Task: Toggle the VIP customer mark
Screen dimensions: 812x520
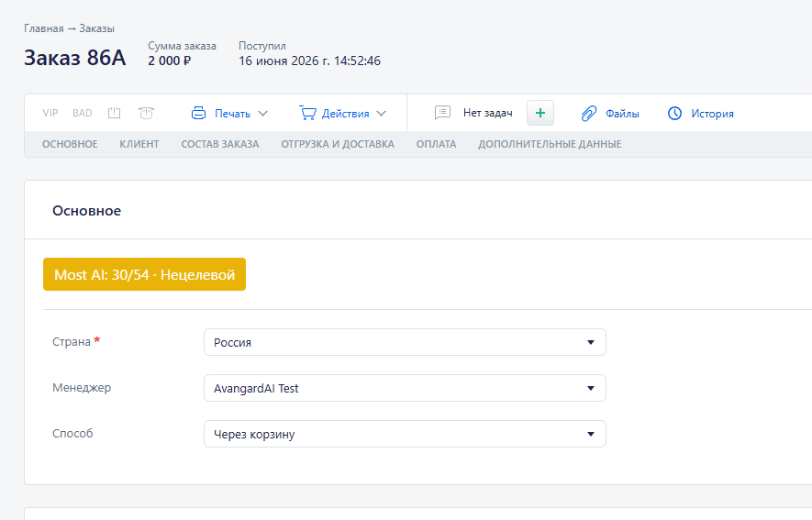Action: [x=50, y=113]
